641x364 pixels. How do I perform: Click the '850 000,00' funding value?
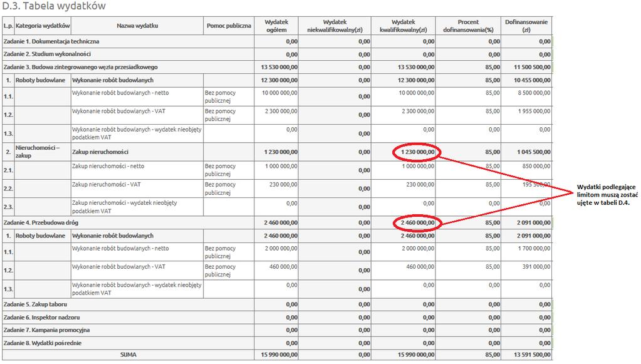click(536, 166)
